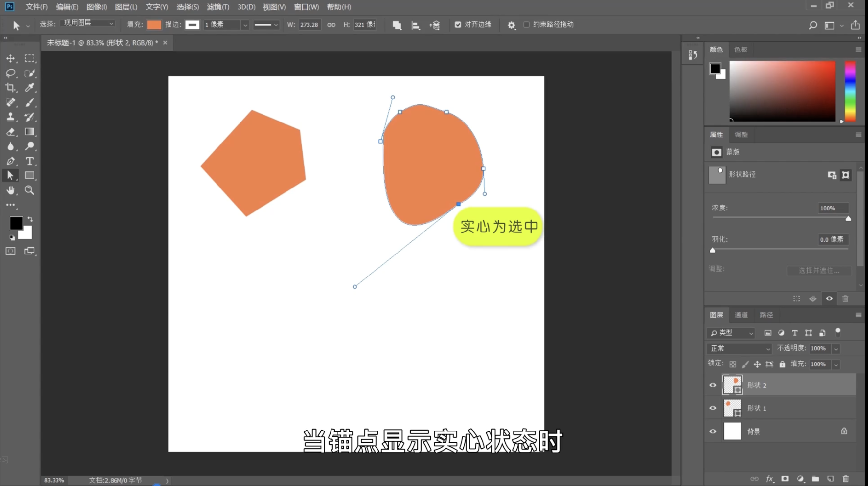Click the orange 填充 color swatch
The height and width of the screenshot is (486, 868).
point(154,25)
